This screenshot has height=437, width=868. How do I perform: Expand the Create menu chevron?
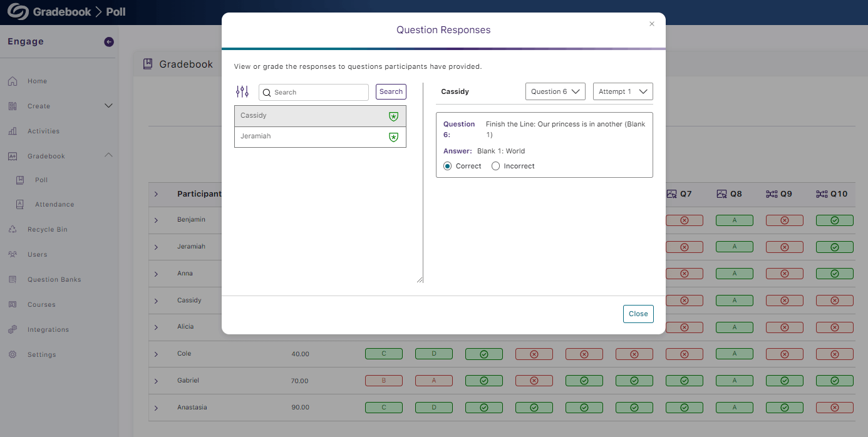pos(108,106)
